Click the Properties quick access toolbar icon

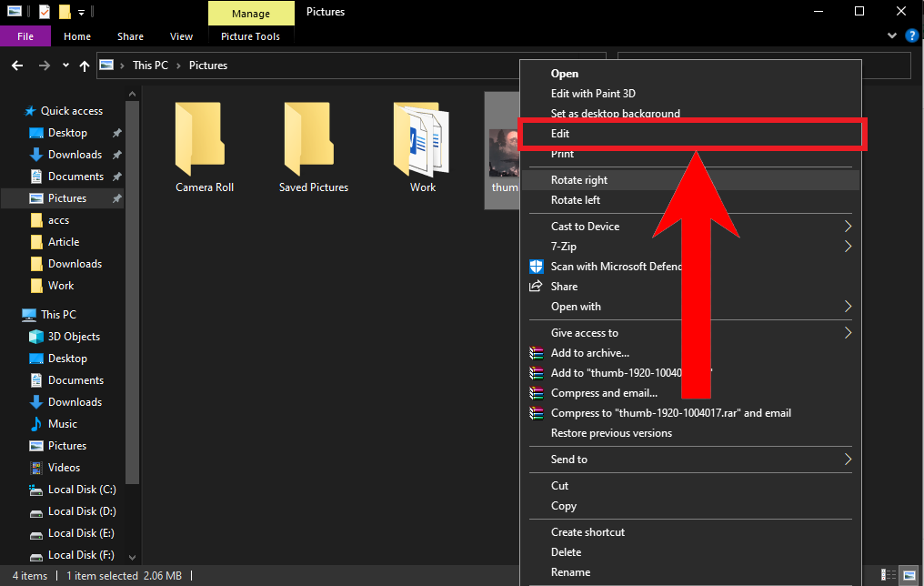[45, 11]
